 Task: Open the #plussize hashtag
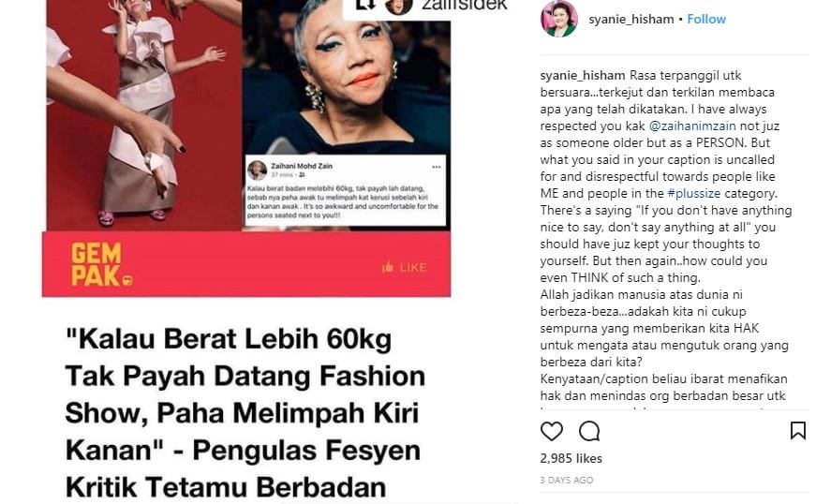click(693, 194)
